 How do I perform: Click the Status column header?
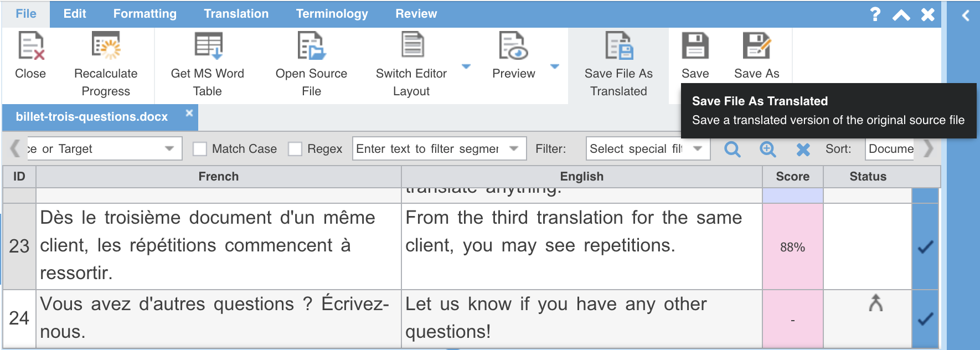868,177
